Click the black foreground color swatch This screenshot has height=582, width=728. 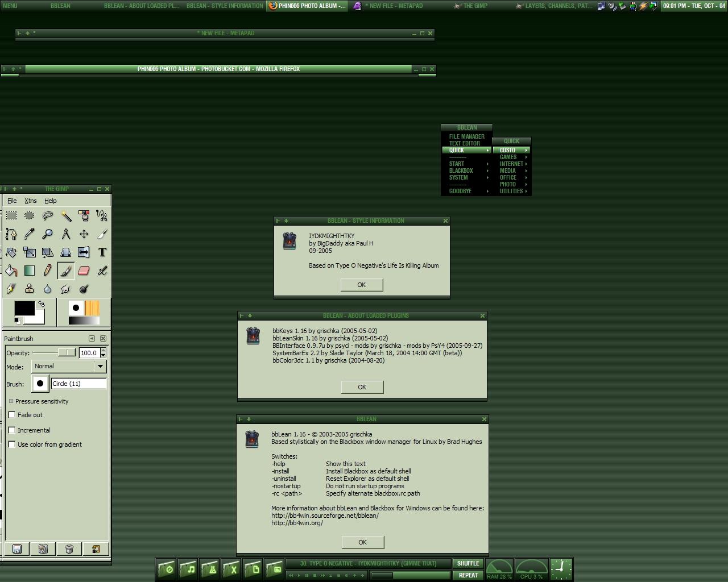[x=24, y=308]
